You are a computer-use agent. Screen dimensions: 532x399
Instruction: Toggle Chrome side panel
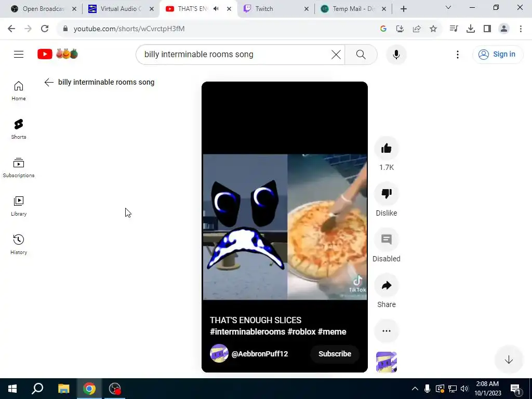pos(487,29)
